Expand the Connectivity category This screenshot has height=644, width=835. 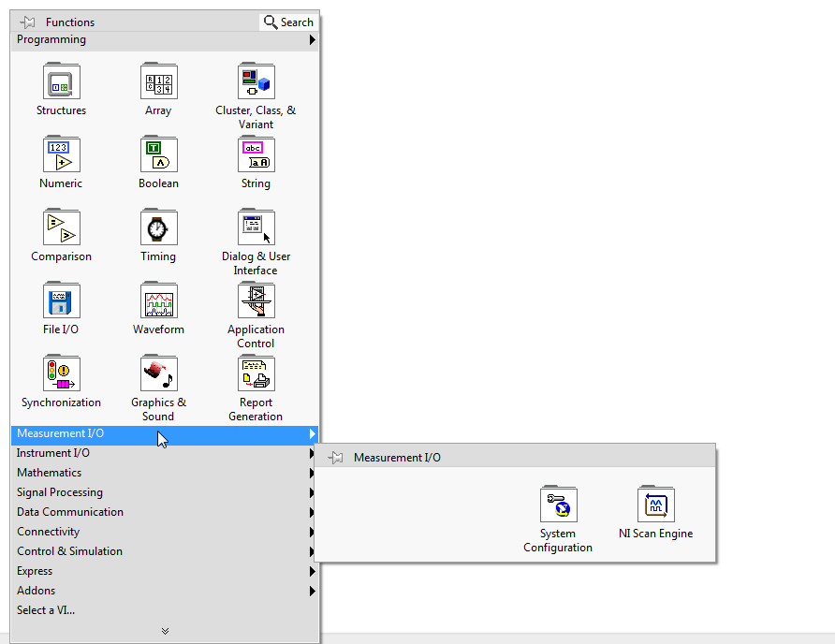pos(165,532)
